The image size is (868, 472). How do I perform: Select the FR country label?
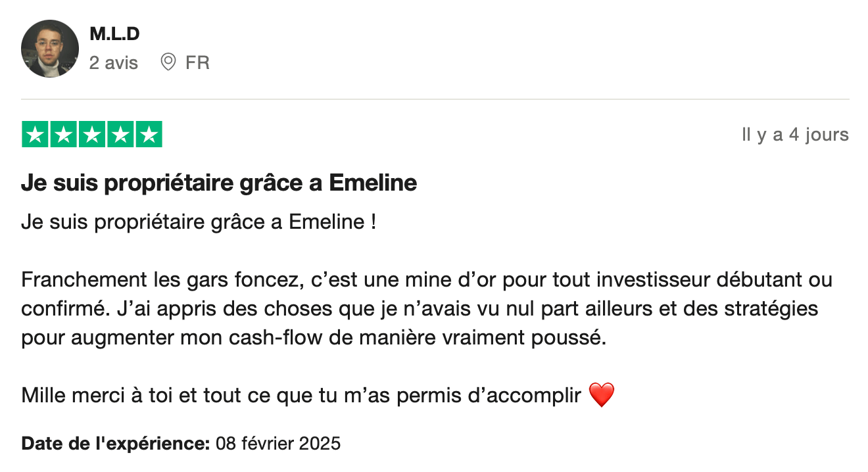pyautogui.click(x=197, y=63)
